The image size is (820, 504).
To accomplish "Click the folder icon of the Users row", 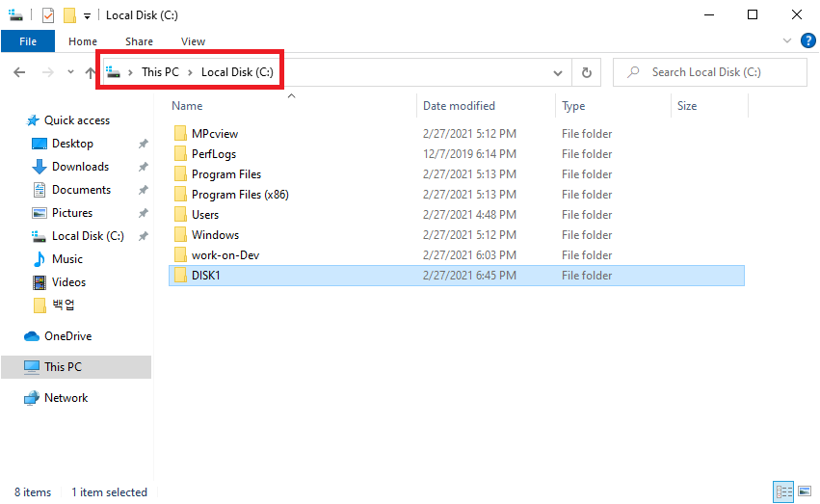I will pyautogui.click(x=180, y=214).
